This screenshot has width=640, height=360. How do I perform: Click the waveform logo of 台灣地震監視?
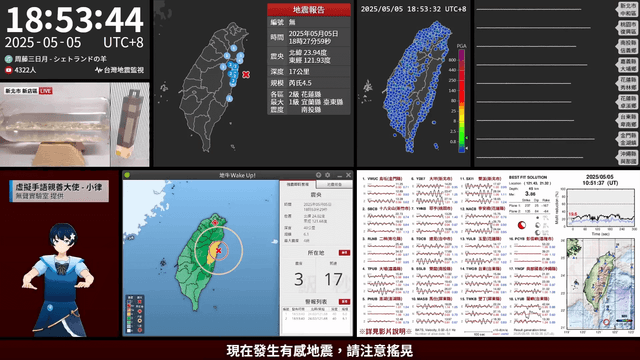tap(98, 70)
